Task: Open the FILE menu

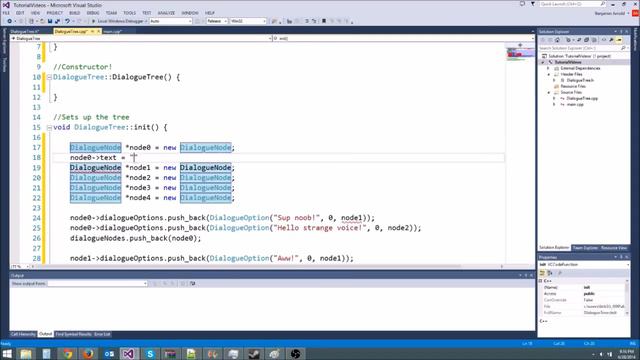Action: [x=6, y=13]
